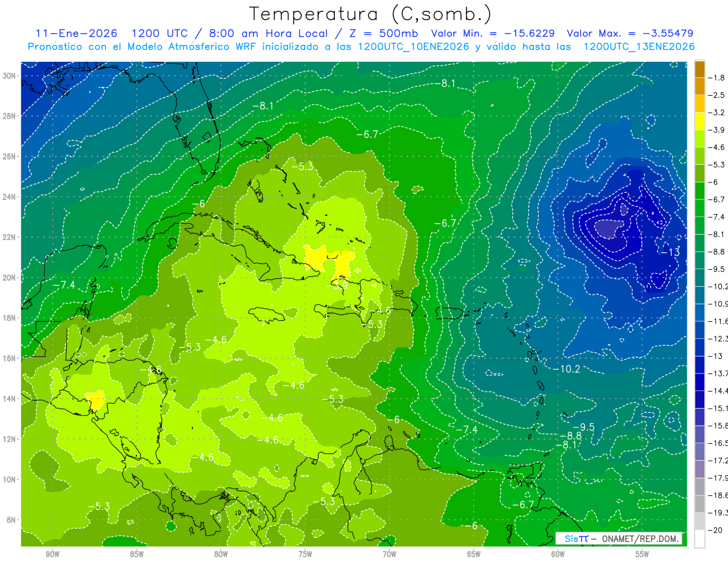Click the "-1.8" colorbar label
Image resolution: width=728 pixels, height=562 pixels.
click(x=718, y=78)
